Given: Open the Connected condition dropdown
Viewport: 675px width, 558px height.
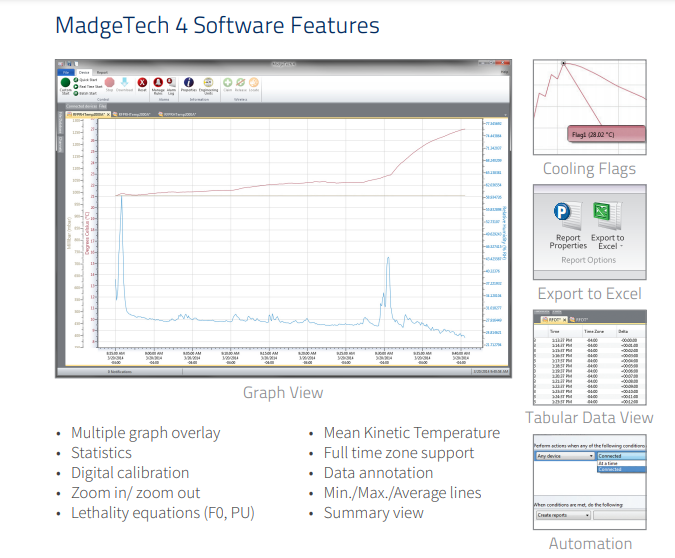Looking at the screenshot, I should click(621, 456).
